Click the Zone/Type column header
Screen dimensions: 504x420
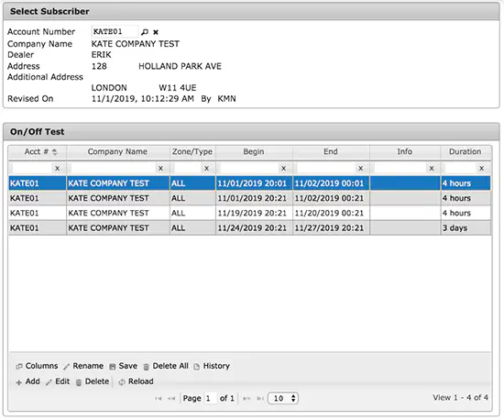pos(192,151)
